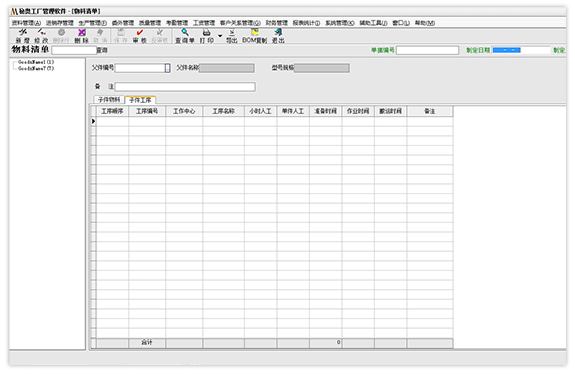Click the 制定日期 date field
The height and width of the screenshot is (374, 575).
click(521, 50)
